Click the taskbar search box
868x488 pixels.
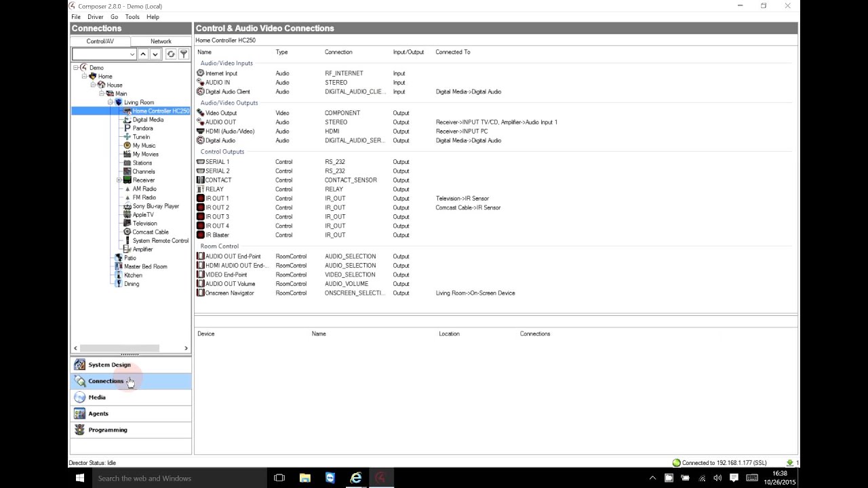tap(178, 478)
